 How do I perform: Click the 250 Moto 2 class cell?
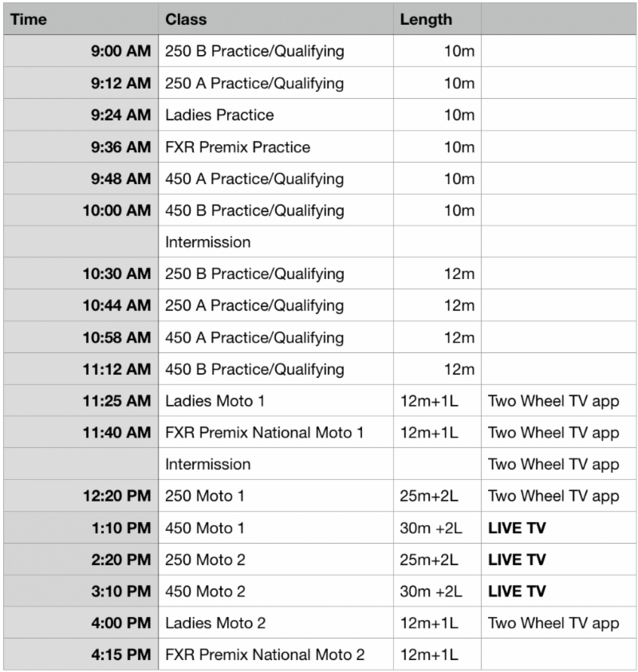coord(205,560)
